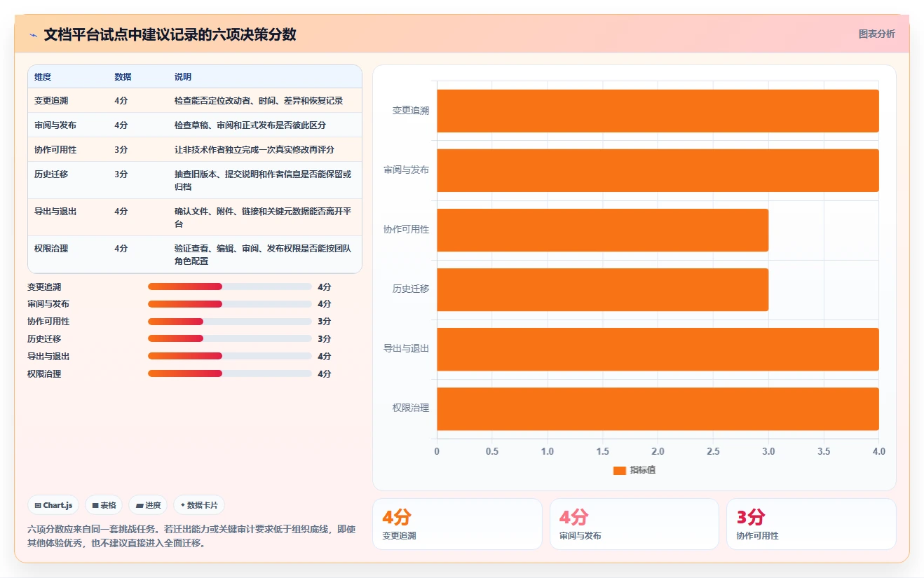Click the 审阅与发布 progress bar
Image resolution: width=924 pixels, height=578 pixels.
pyautogui.click(x=229, y=304)
